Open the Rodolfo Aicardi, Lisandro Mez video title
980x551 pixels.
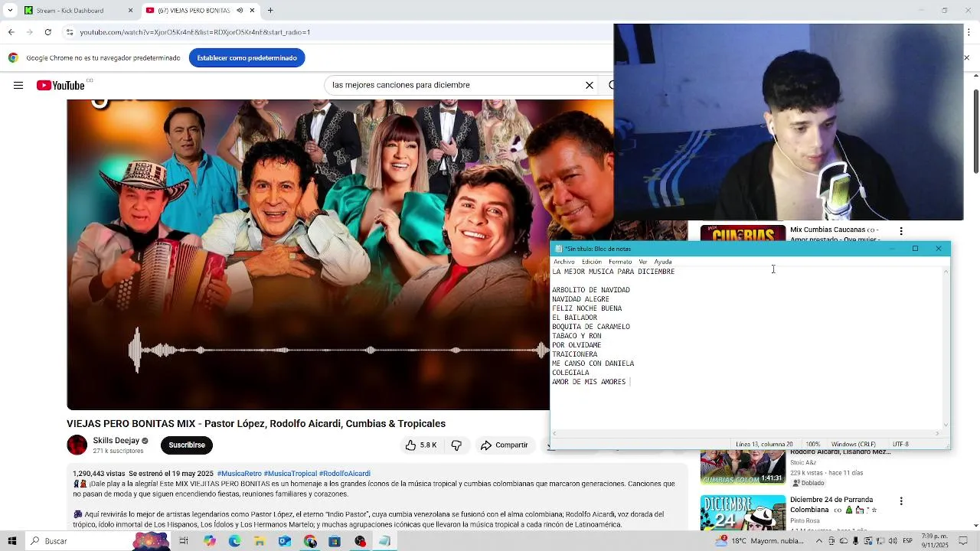[841, 452]
